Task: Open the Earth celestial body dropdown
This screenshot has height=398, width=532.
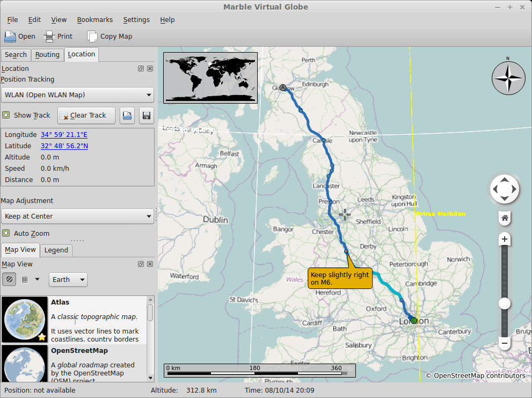Action: pyautogui.click(x=68, y=279)
